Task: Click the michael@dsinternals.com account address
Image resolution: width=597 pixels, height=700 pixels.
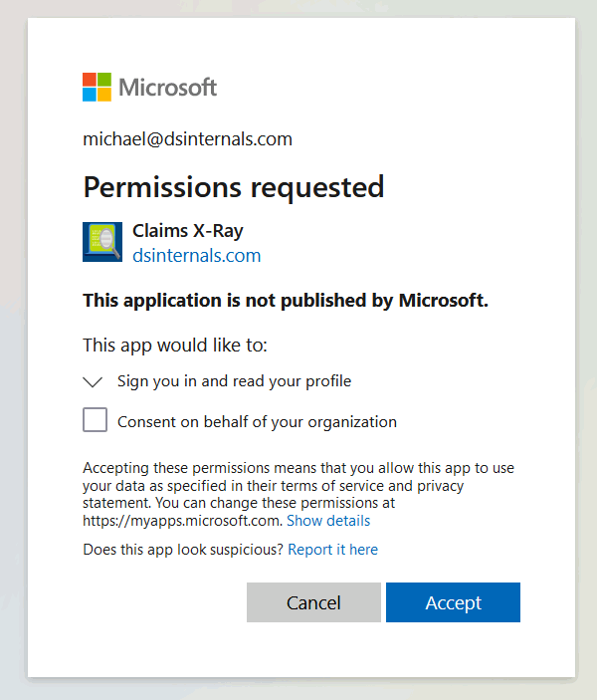Action: click(187, 139)
